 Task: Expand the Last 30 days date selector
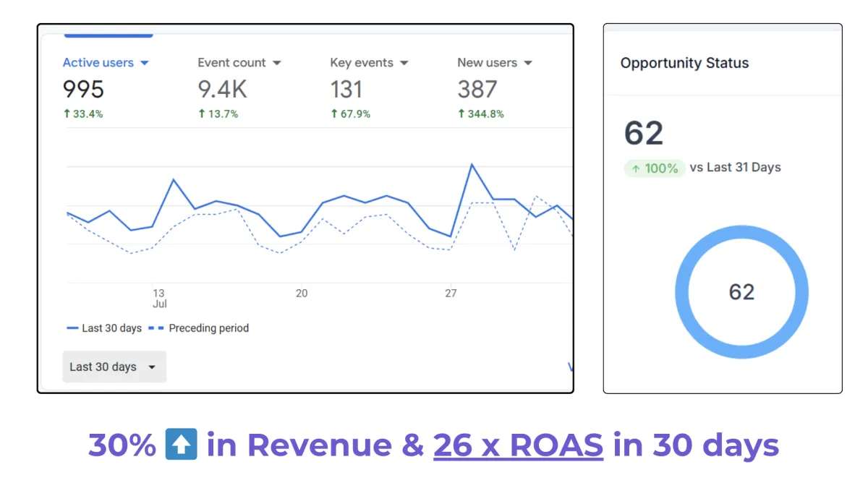coord(114,367)
